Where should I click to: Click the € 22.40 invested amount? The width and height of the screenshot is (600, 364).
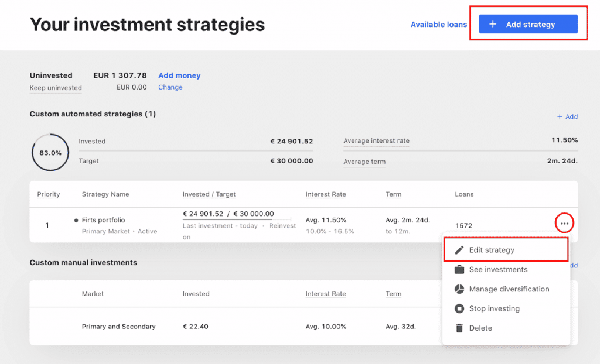coord(196,327)
